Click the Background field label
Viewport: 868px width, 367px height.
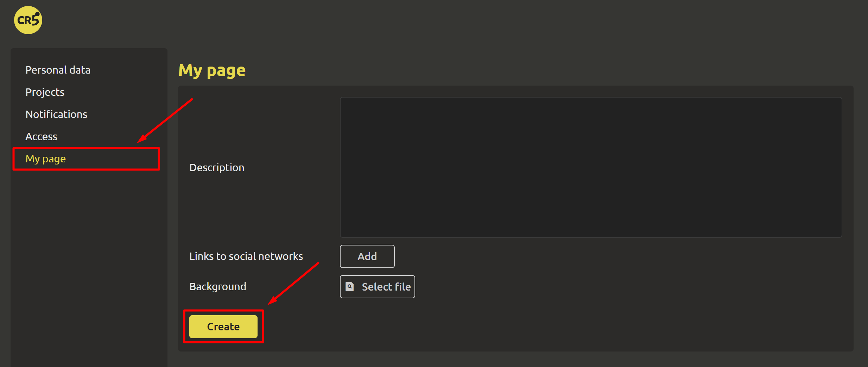(x=218, y=287)
